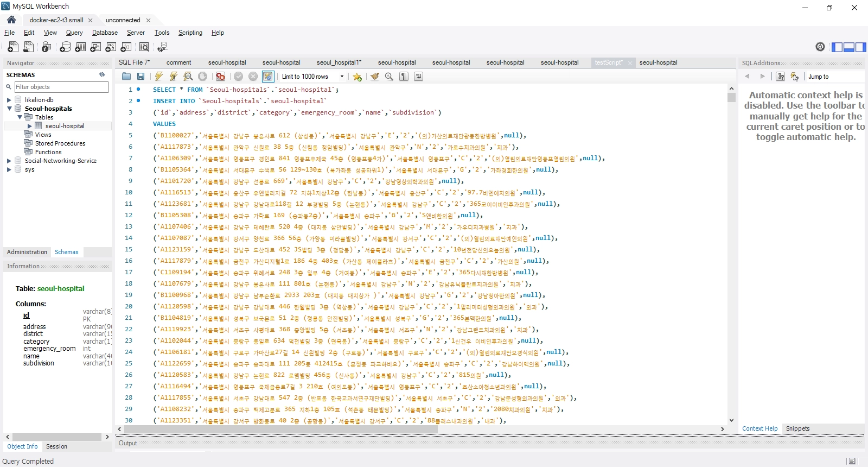The height and width of the screenshot is (467, 868).
Task: Click the explain execution plan icon
Action: click(x=188, y=77)
